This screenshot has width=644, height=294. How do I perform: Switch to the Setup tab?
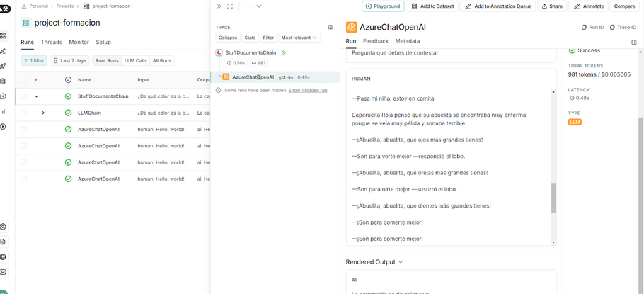[103, 42]
